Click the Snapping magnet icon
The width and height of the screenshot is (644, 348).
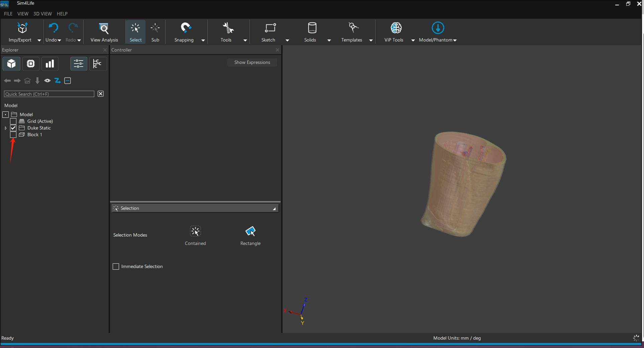point(185,28)
